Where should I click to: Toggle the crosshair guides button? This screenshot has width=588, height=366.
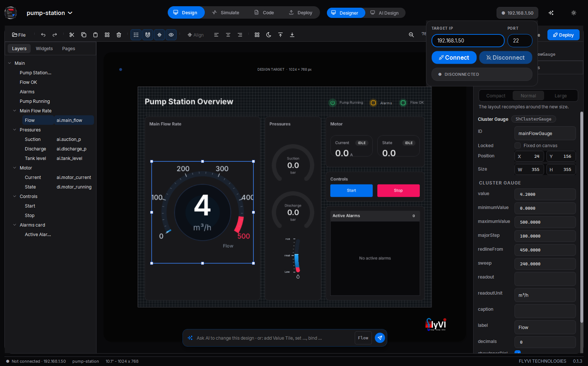[x=159, y=35]
